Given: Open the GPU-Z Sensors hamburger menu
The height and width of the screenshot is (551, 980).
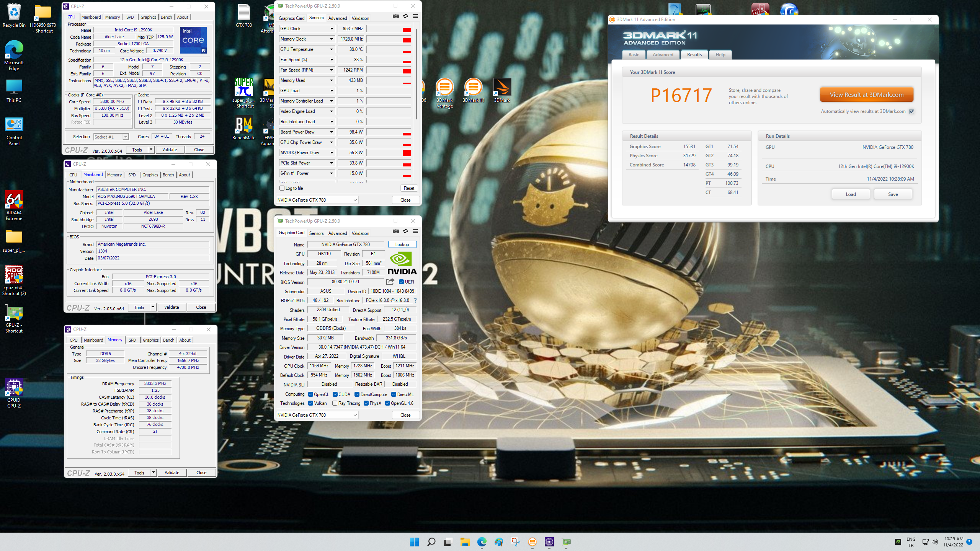Looking at the screenshot, I should click(415, 16).
